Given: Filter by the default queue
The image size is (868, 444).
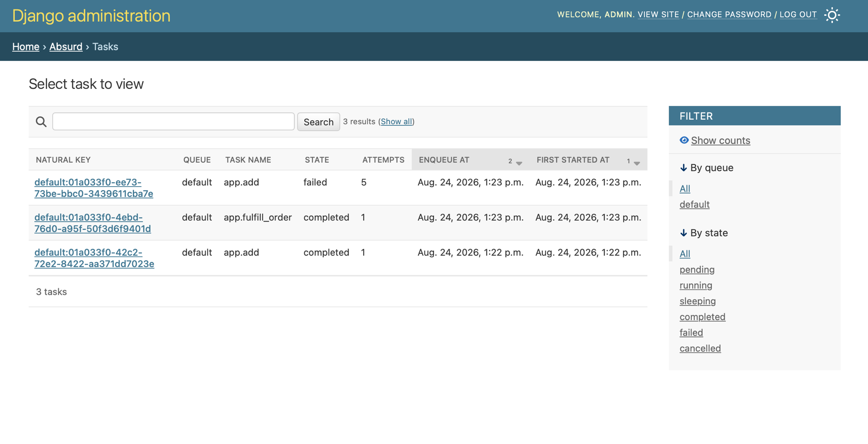Looking at the screenshot, I should (x=694, y=204).
